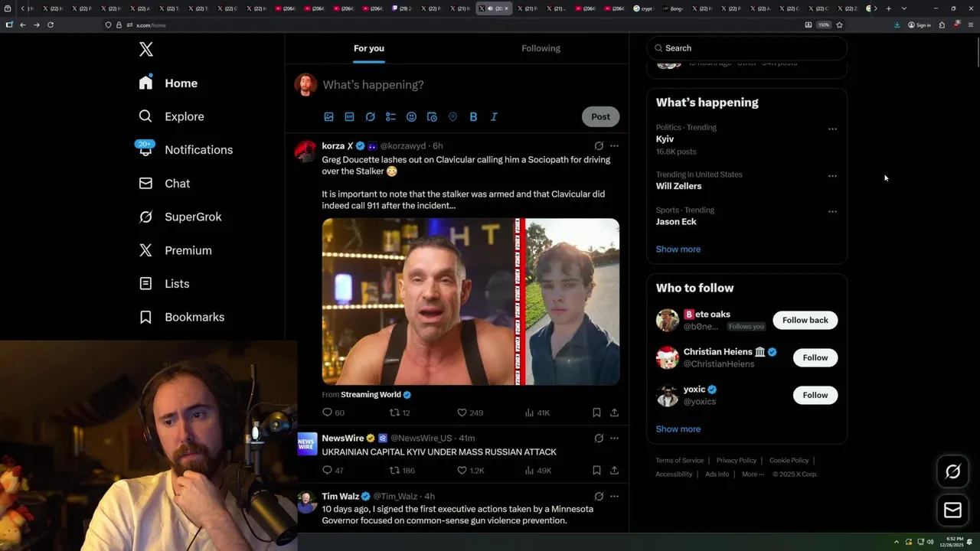Image resolution: width=980 pixels, height=551 pixels.
Task: Reply to the NewsWire post, 47 replies
Action: pos(333,471)
